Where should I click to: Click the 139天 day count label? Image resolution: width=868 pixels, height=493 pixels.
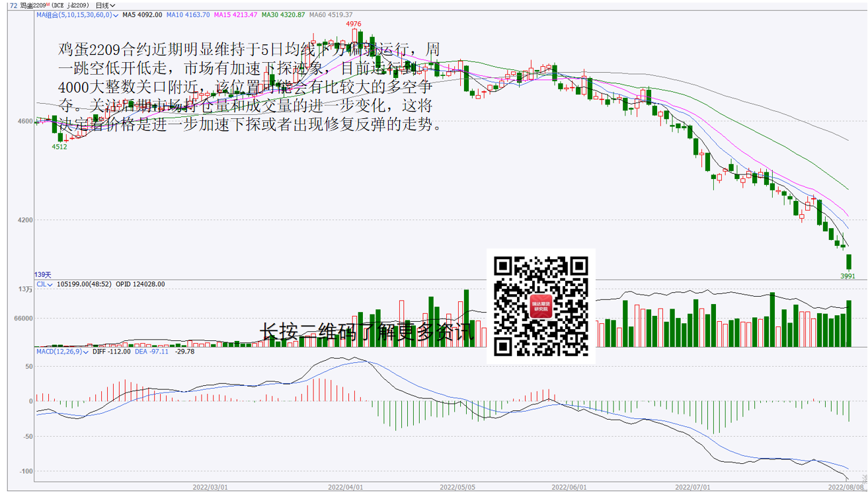pos(43,274)
